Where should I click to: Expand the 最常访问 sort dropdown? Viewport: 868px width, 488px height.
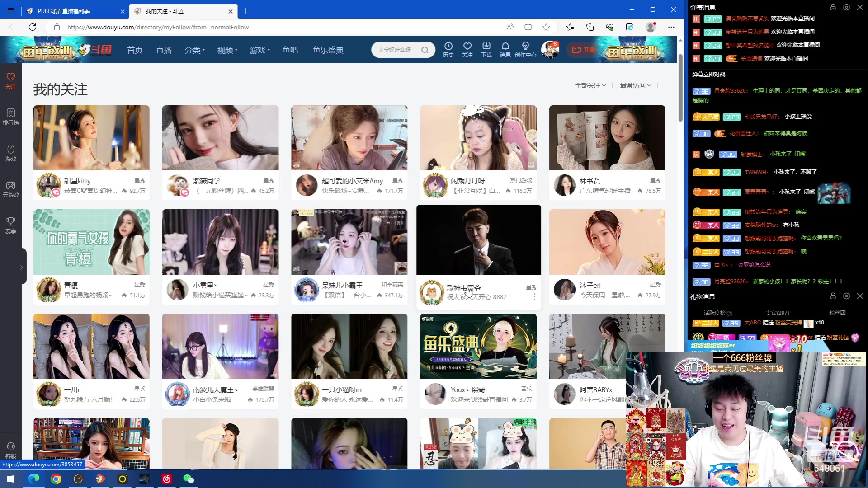tap(635, 85)
